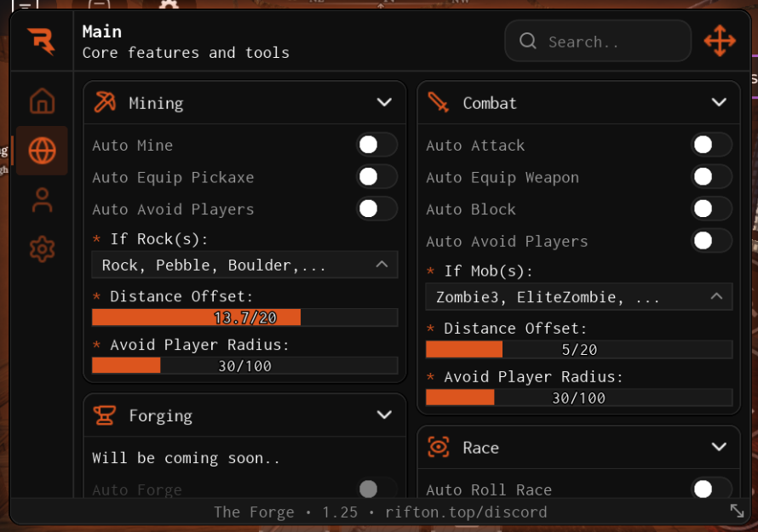Image resolution: width=758 pixels, height=532 pixels.
Task: Collapse the Mining section chevron
Action: (384, 103)
